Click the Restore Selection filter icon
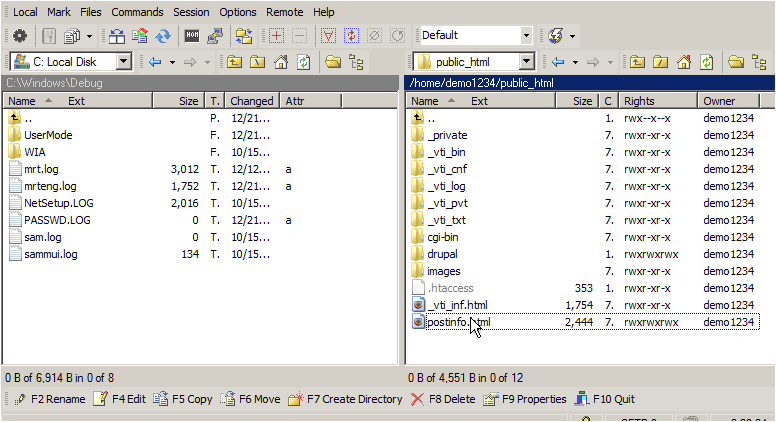The width and height of the screenshot is (776, 422). tap(328, 36)
